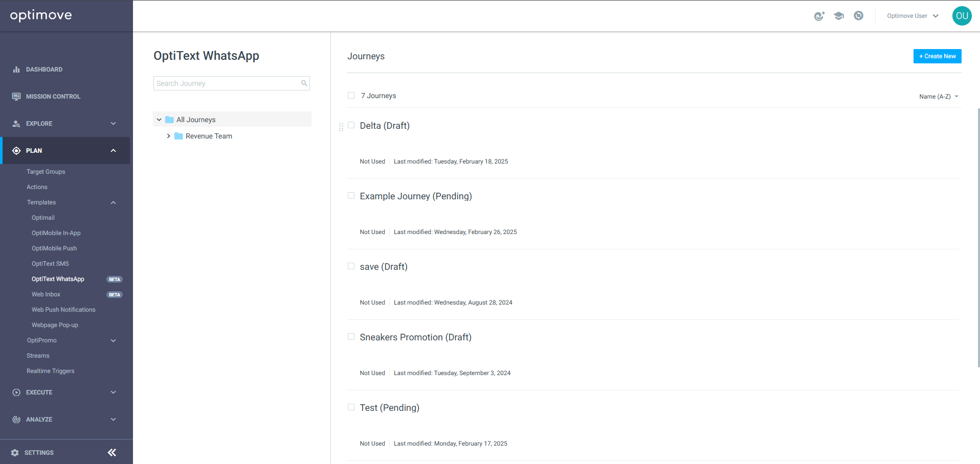Image resolution: width=980 pixels, height=464 pixels.
Task: Click the drag handle beside Delta
Action: point(341,127)
